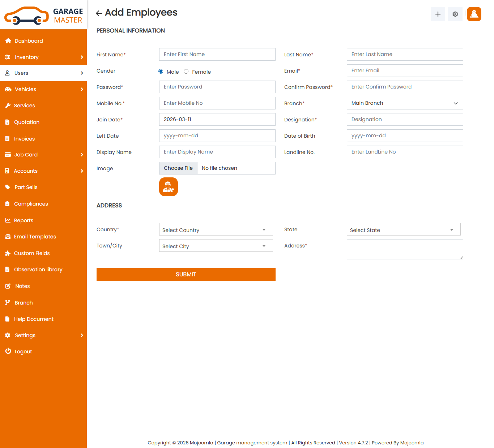Click the employee image preview thumbnail
This screenshot has height=448, width=494.
pos(168,187)
